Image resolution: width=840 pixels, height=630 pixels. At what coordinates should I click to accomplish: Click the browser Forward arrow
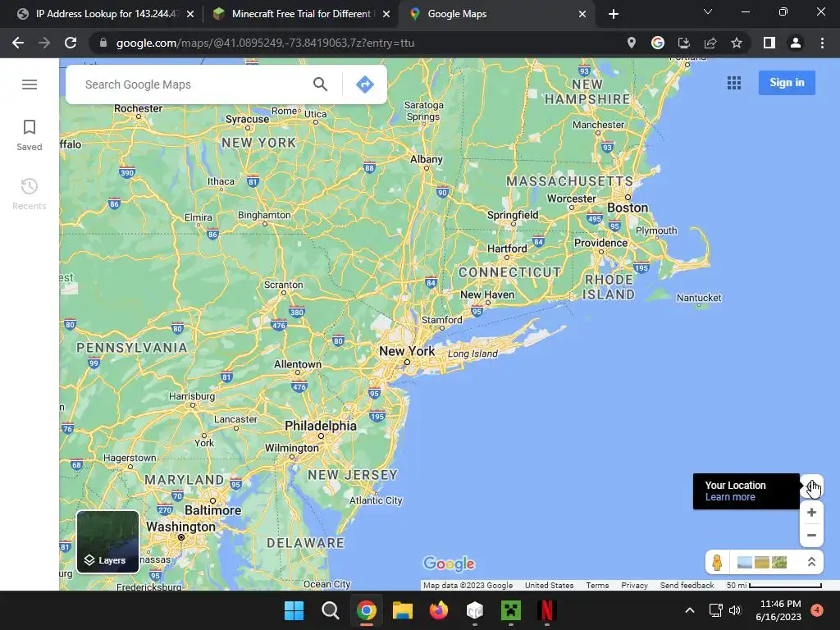point(44,43)
